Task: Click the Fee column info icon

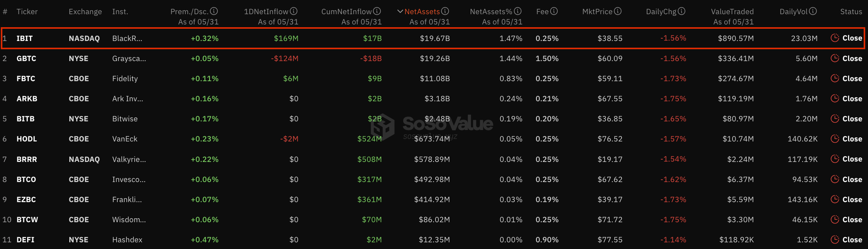Action: (554, 11)
